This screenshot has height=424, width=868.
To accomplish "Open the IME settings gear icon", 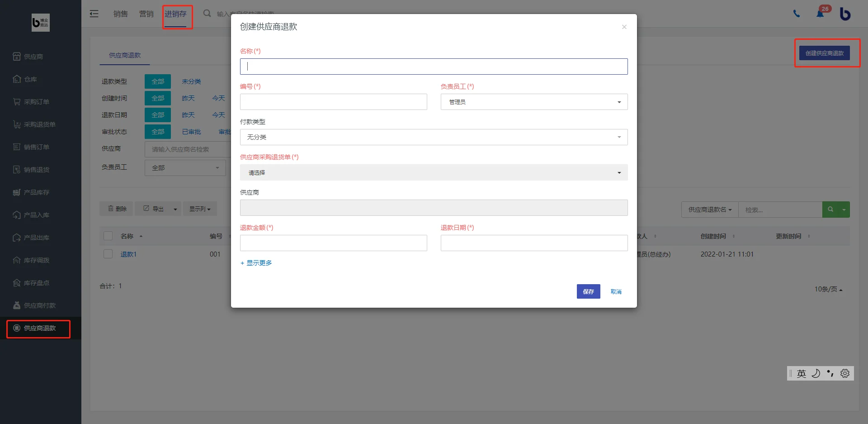I will pyautogui.click(x=845, y=373).
